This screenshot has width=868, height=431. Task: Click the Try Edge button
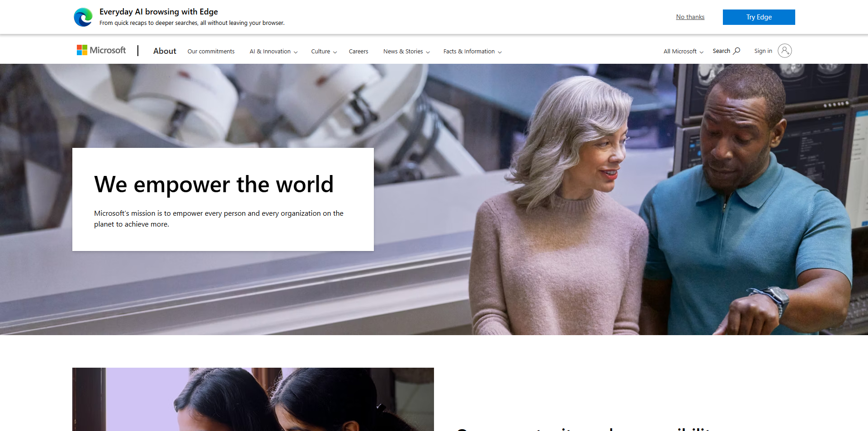tap(759, 17)
